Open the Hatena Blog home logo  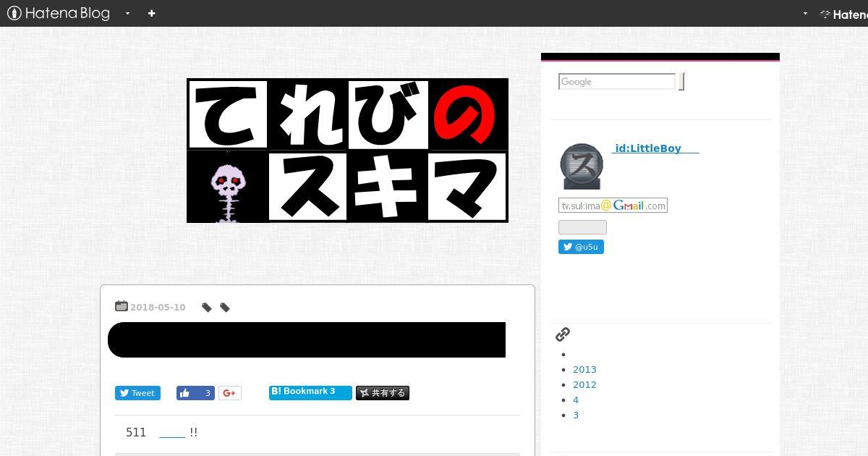[59, 13]
